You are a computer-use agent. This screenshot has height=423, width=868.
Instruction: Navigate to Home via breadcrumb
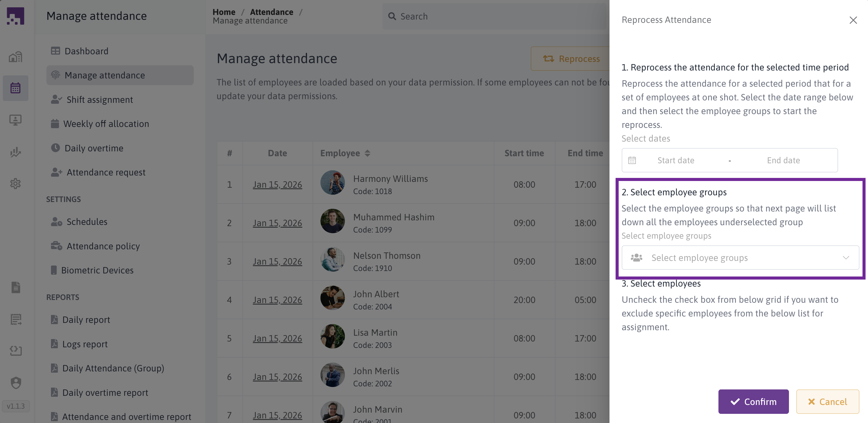[x=223, y=12]
